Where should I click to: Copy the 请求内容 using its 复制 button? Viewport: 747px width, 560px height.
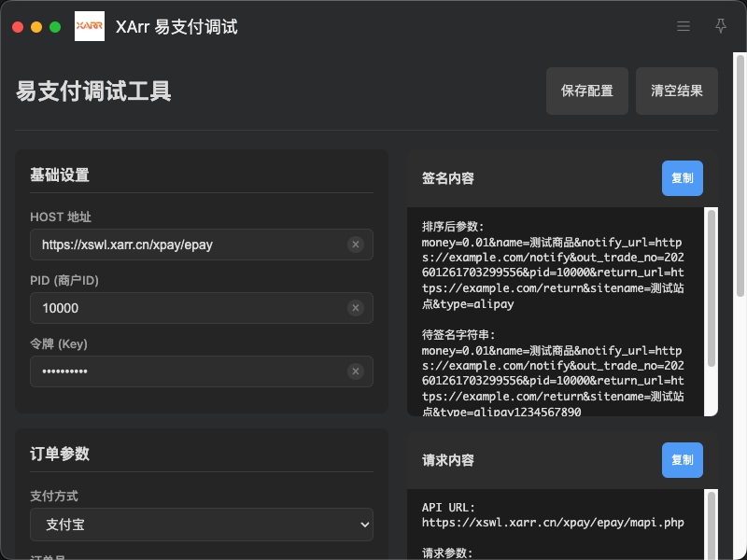click(x=683, y=460)
